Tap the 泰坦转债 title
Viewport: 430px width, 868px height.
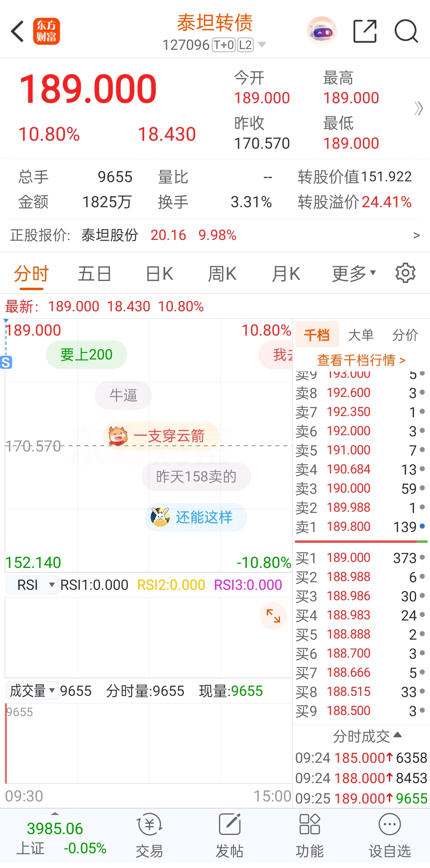215,23
